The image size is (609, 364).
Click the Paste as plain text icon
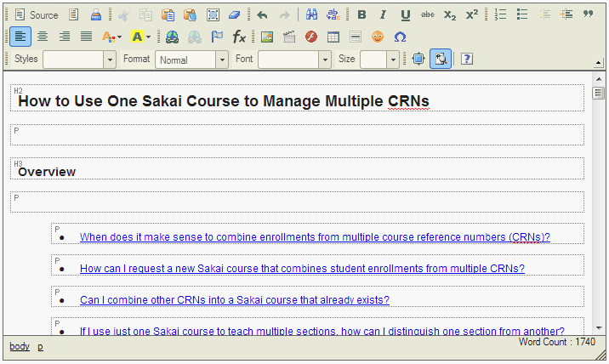[190, 15]
